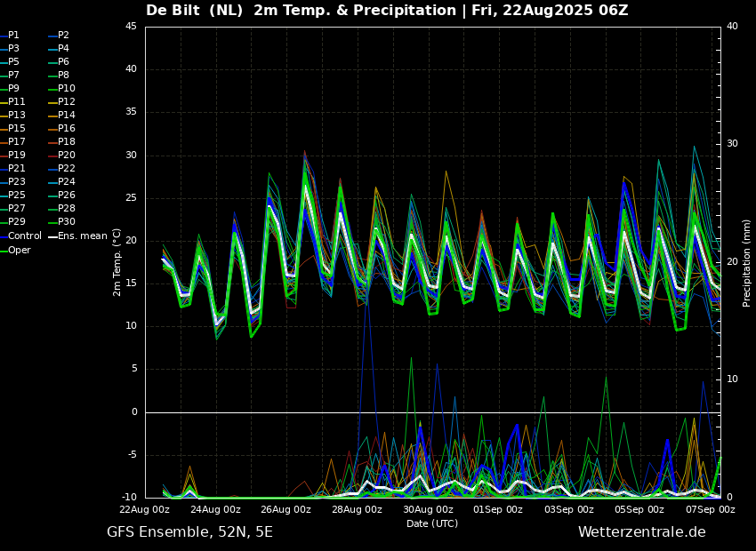Click the 01Sep 00z date tick label
Screen dimensions: 756x551
click(x=497, y=509)
